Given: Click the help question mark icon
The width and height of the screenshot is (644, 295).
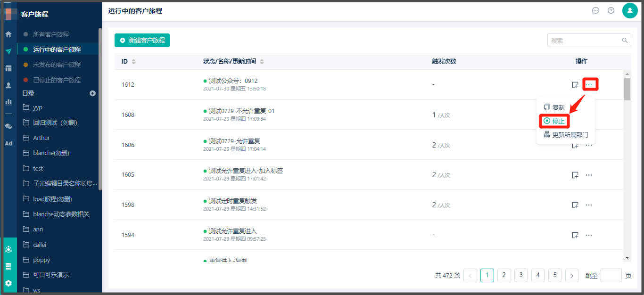Looking at the screenshot, I should coord(611,10).
